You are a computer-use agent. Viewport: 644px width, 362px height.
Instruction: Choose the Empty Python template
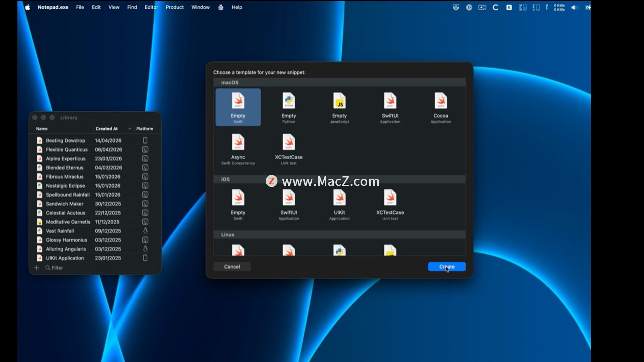(x=289, y=107)
